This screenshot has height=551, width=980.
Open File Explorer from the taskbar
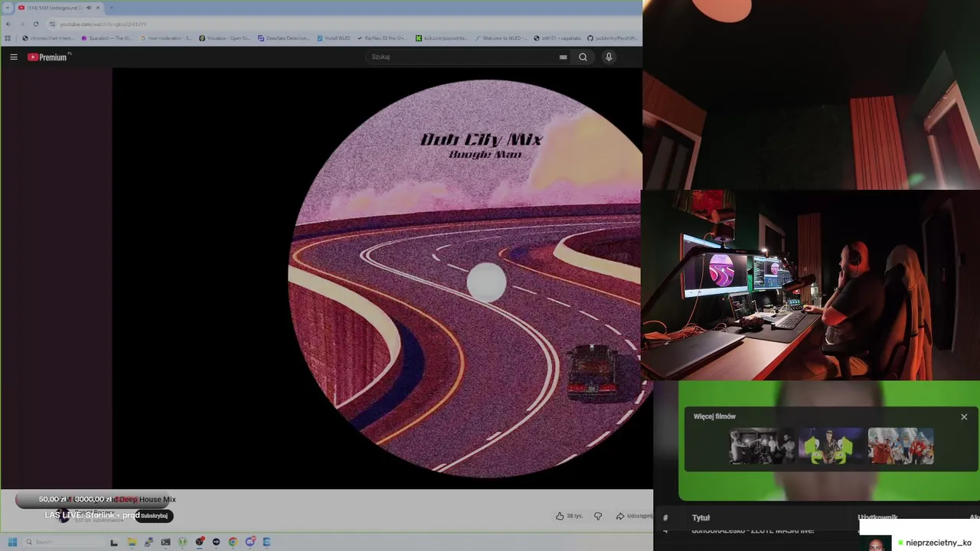pos(132,542)
